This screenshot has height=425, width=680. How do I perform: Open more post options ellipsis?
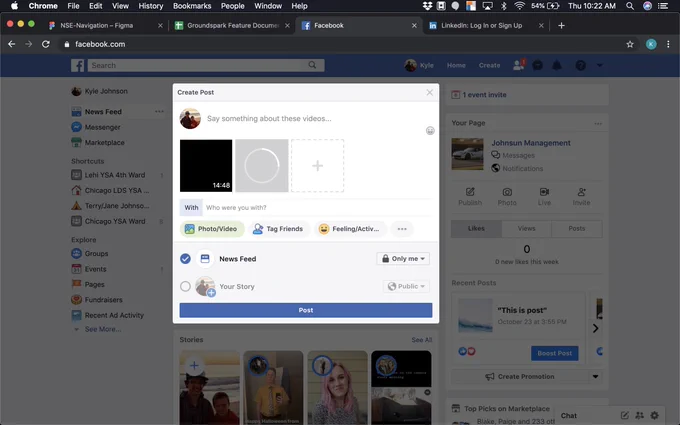[402, 229]
